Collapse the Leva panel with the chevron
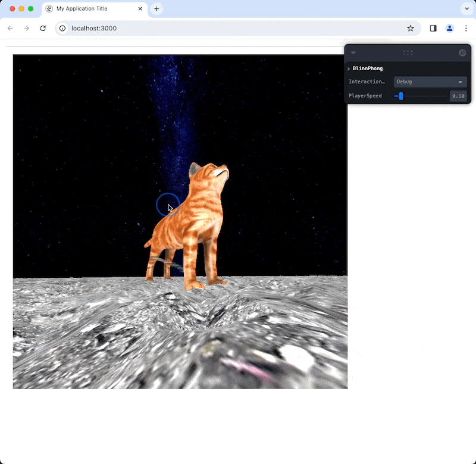The width and height of the screenshot is (476, 464). [x=353, y=53]
